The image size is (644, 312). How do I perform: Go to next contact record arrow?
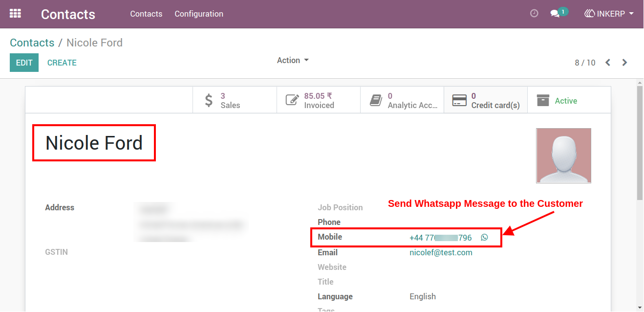[624, 63]
